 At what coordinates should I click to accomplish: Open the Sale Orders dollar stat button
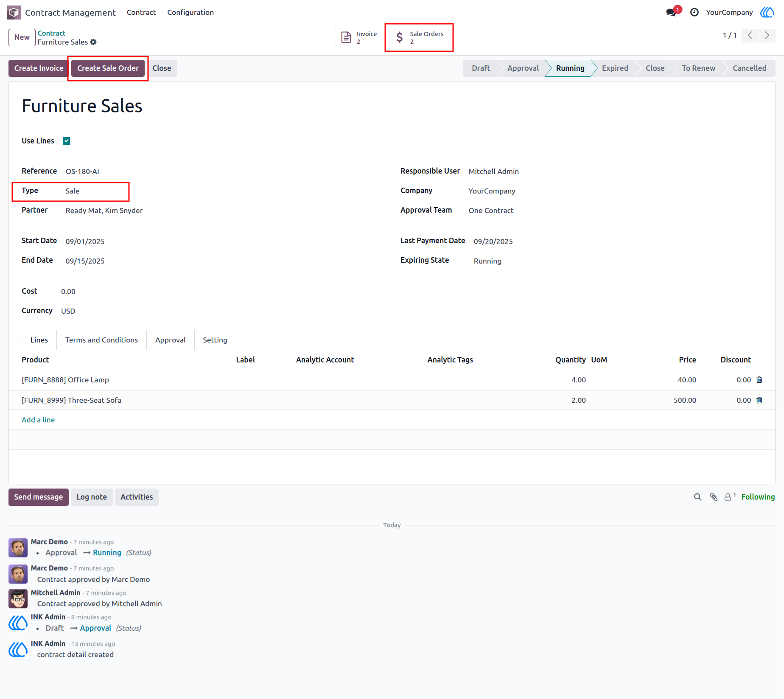[420, 37]
